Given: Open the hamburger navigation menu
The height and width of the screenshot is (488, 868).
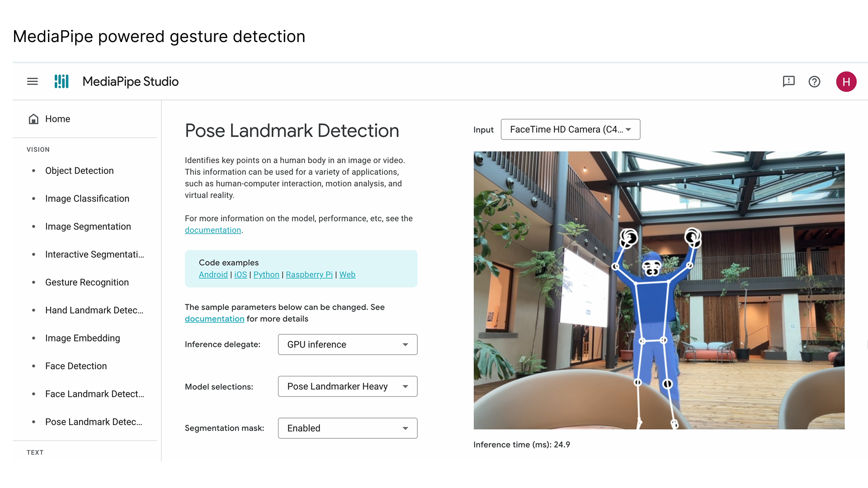Looking at the screenshot, I should click(32, 81).
